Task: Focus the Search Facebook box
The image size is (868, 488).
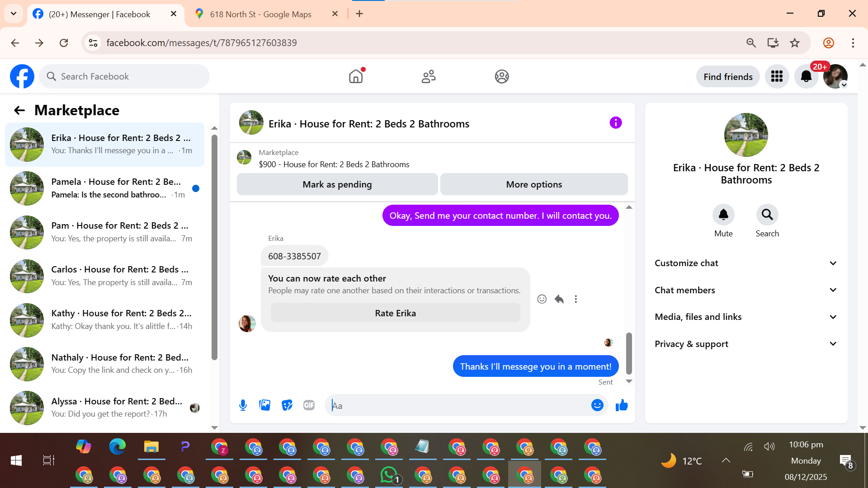Action: click(x=124, y=76)
